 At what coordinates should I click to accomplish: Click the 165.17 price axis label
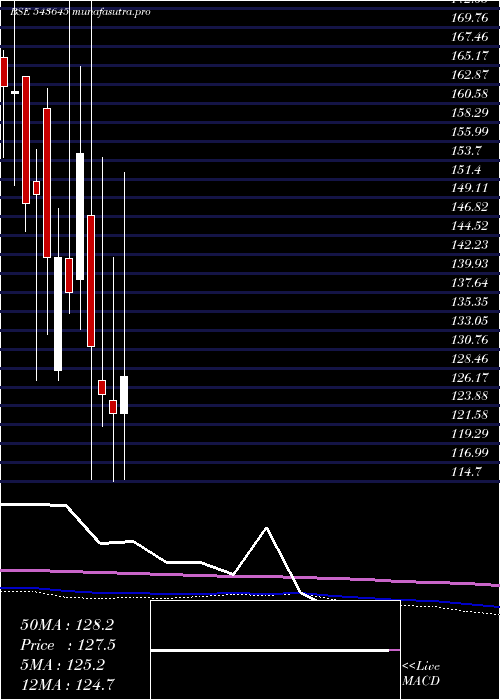(x=470, y=56)
